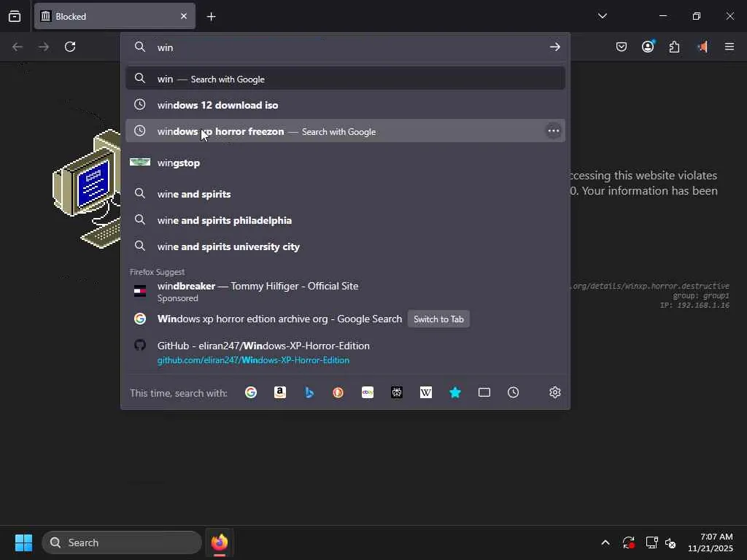The image size is (747, 560).
Task: Search this time with Google icon
Action: click(251, 392)
